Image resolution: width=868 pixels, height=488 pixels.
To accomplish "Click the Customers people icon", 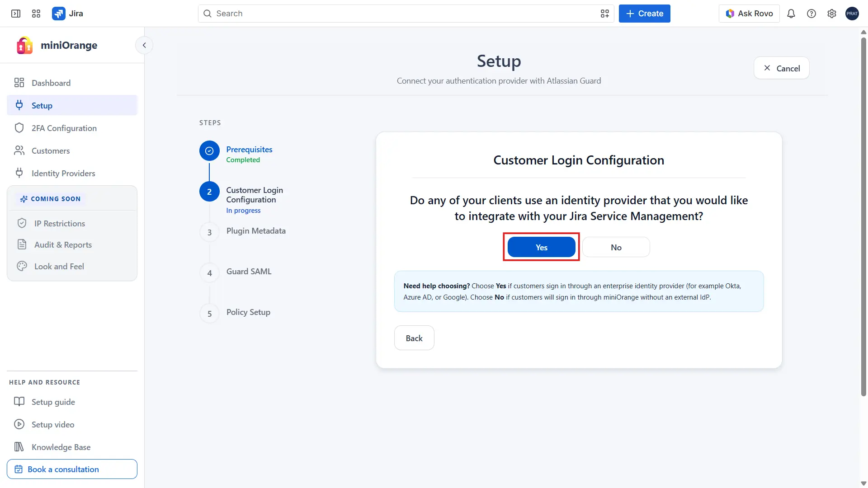I will pyautogui.click(x=19, y=150).
